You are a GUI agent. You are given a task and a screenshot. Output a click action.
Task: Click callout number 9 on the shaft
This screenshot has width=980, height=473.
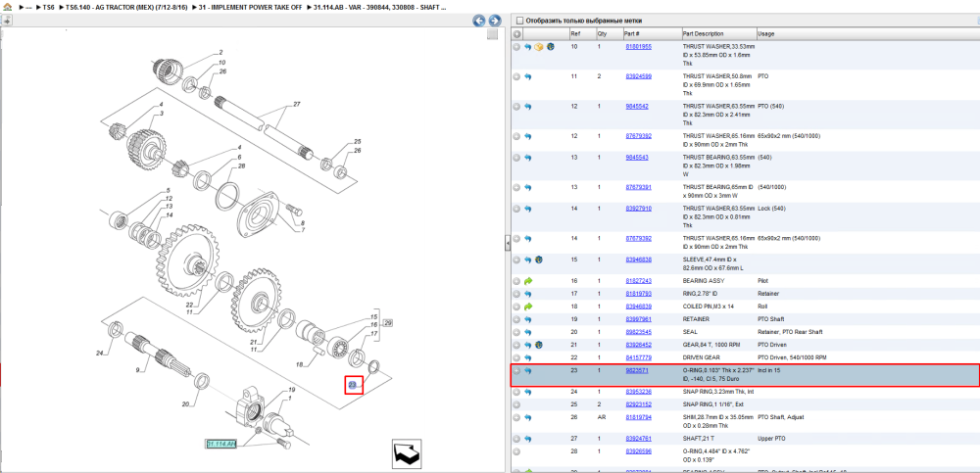point(137,370)
